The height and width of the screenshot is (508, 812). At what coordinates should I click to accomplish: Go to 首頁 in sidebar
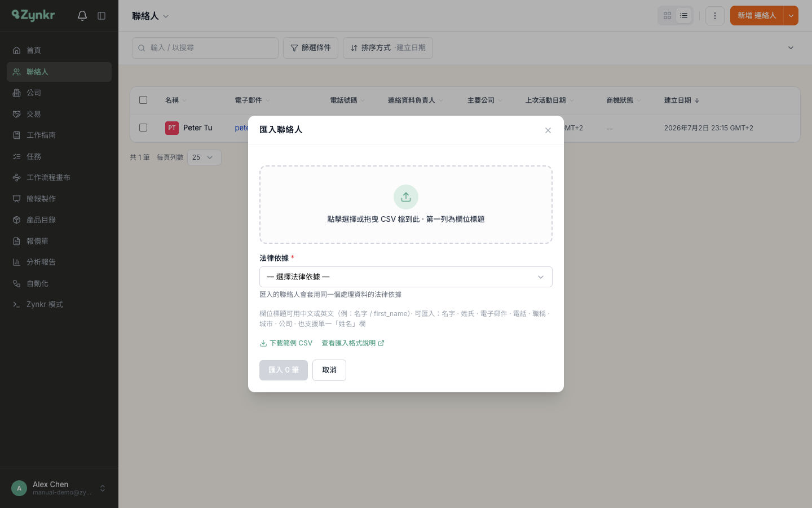[x=59, y=50]
